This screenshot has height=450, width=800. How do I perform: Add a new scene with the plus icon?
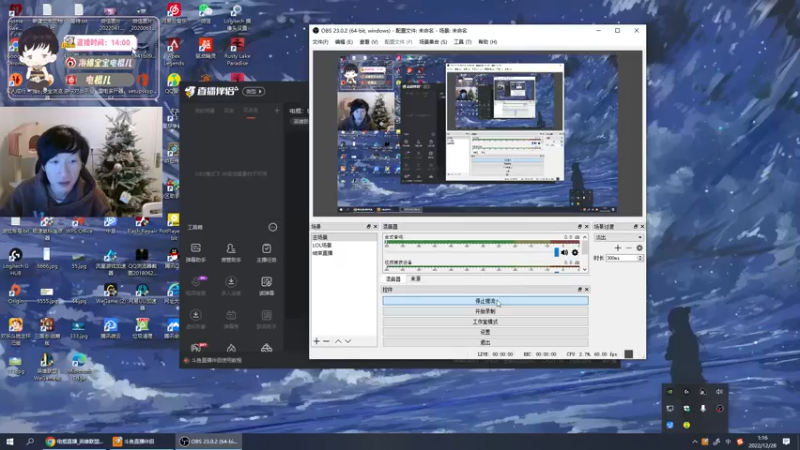coord(316,341)
